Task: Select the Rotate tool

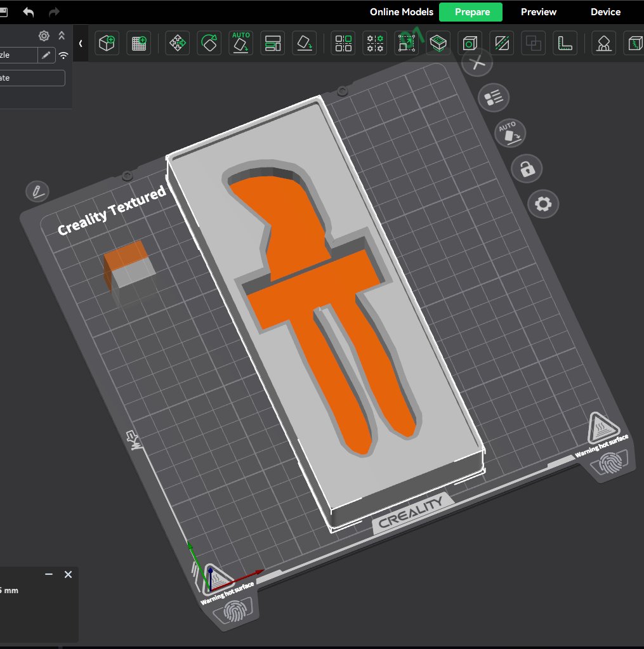Action: coord(209,43)
